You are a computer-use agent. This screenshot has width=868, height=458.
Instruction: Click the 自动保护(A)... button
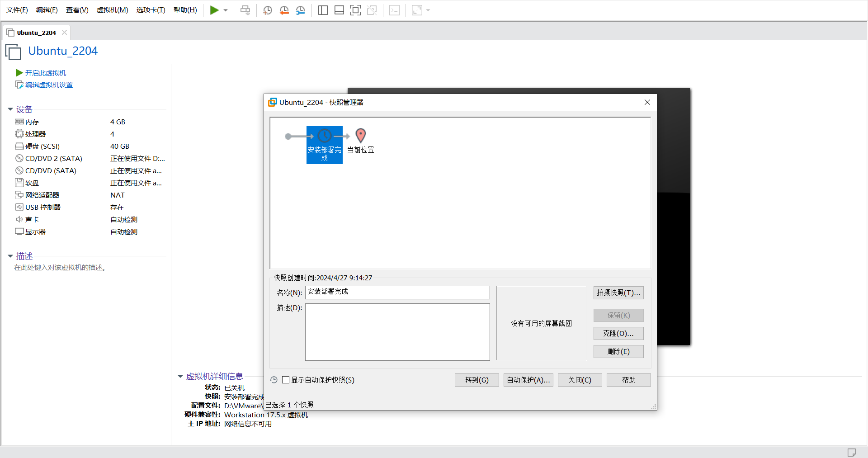528,380
